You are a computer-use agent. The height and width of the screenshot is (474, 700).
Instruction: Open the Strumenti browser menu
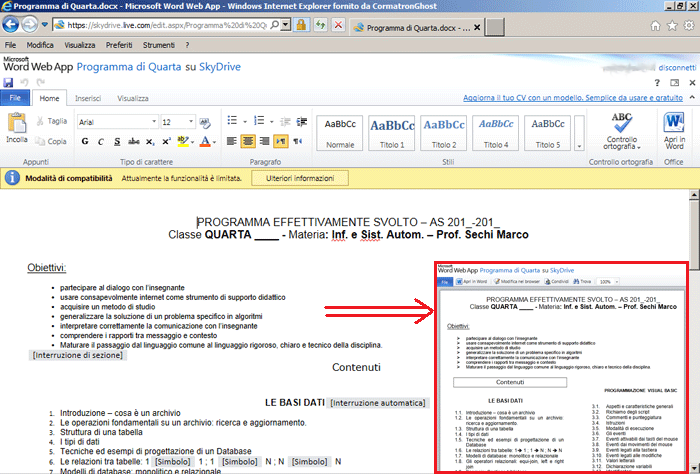(x=158, y=45)
